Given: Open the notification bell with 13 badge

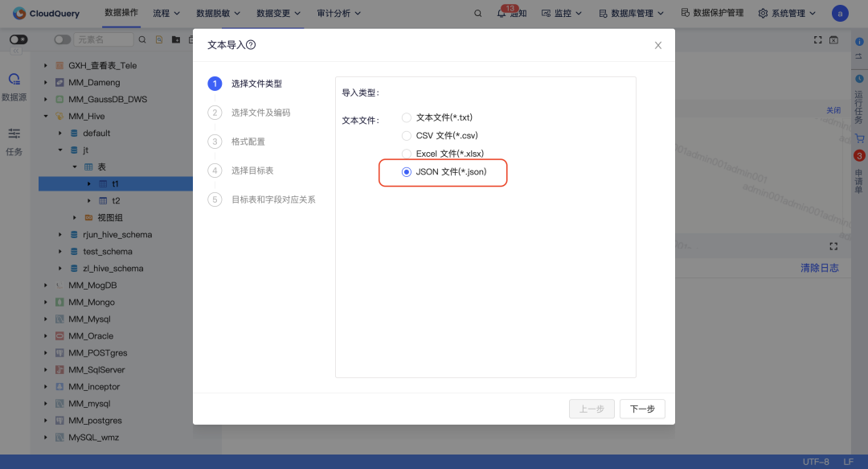Looking at the screenshot, I should (502, 14).
